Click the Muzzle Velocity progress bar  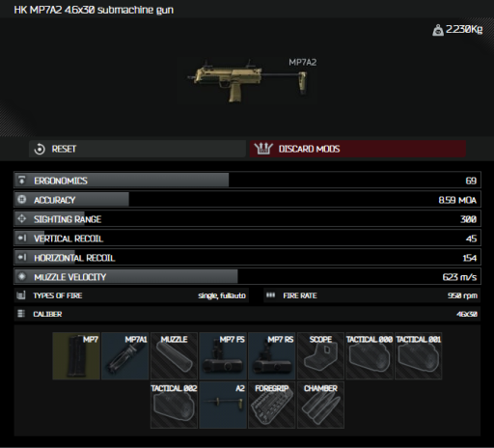click(x=247, y=276)
